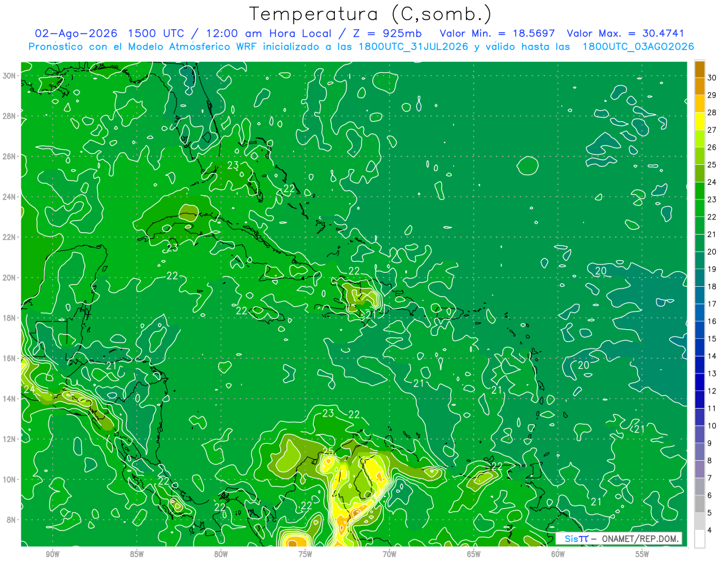Click "Valor Min. = 18.5697" text

(497, 33)
